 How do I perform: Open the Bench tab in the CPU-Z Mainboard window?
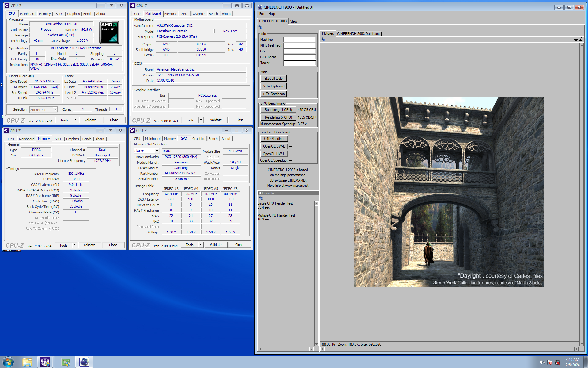(x=213, y=14)
